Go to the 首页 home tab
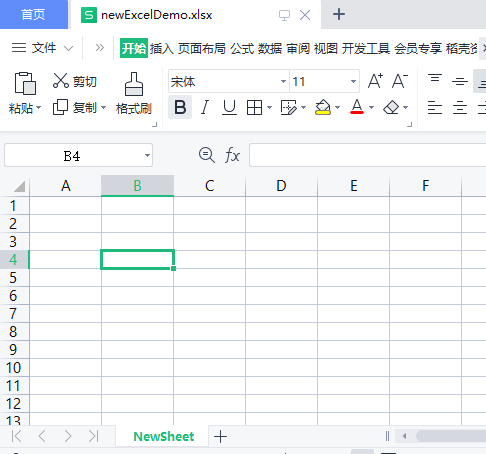 (x=33, y=14)
